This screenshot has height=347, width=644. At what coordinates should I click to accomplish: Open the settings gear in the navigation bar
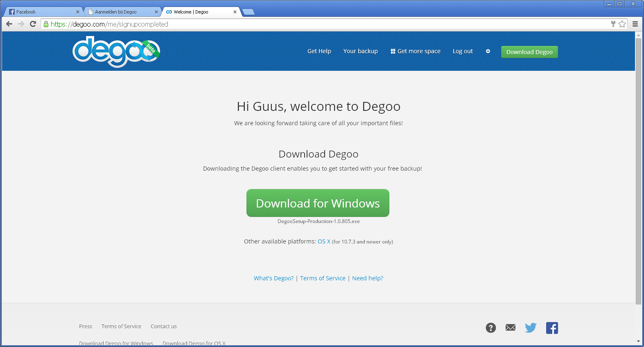[488, 51]
